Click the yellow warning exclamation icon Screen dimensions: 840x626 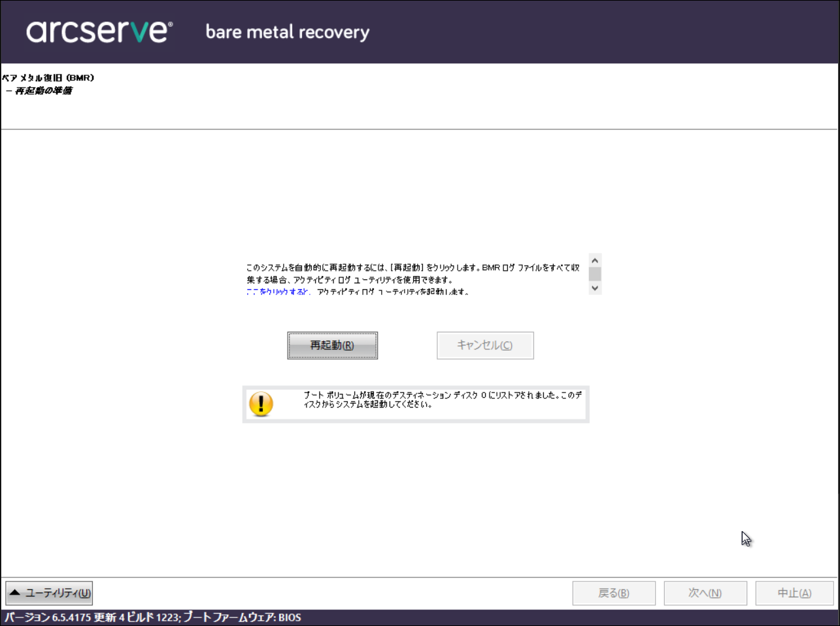(x=261, y=404)
